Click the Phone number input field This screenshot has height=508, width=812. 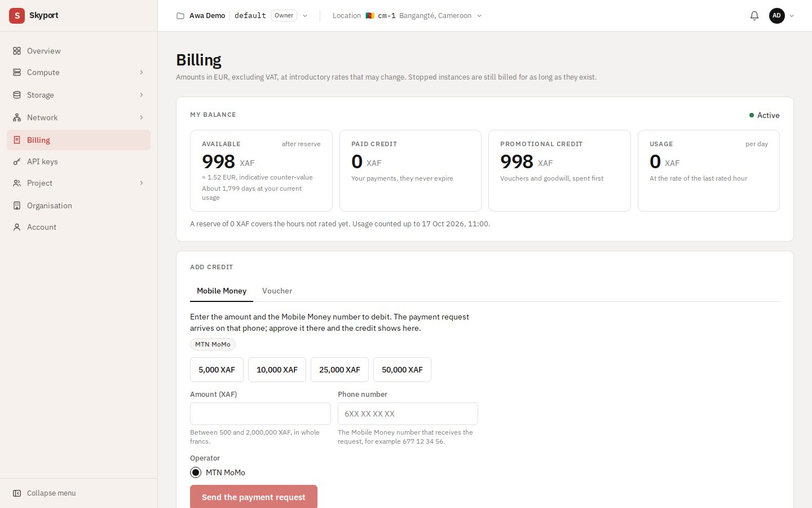click(408, 414)
